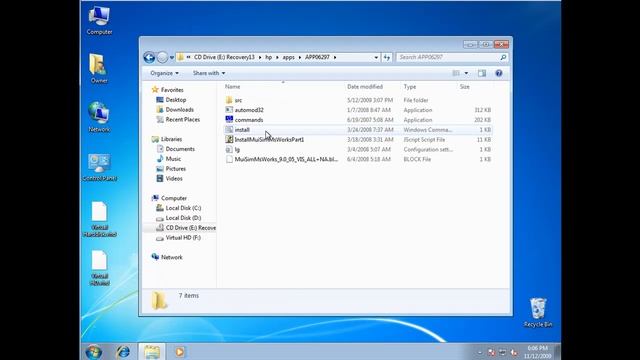Open the Owner folder on desktop

coord(99,69)
